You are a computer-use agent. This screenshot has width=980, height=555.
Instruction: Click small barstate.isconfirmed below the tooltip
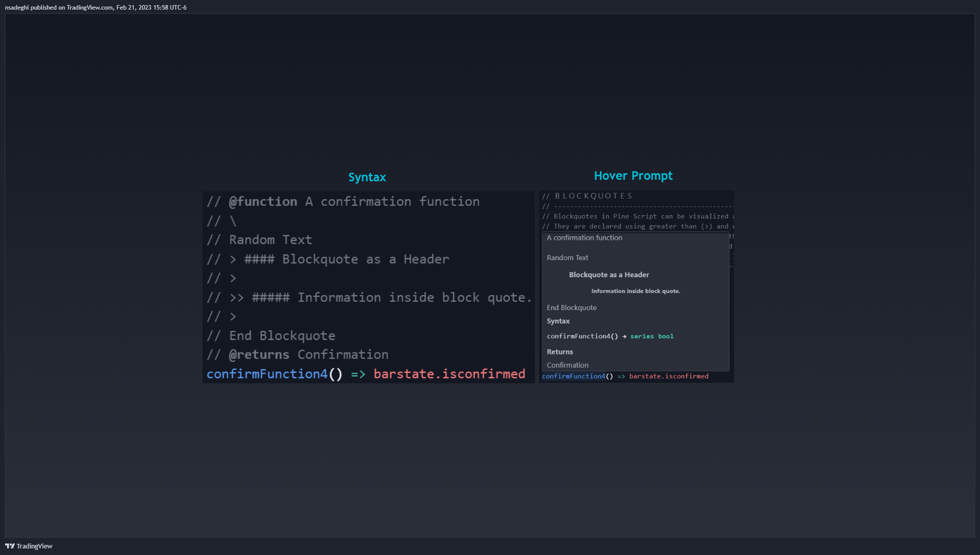(x=669, y=376)
